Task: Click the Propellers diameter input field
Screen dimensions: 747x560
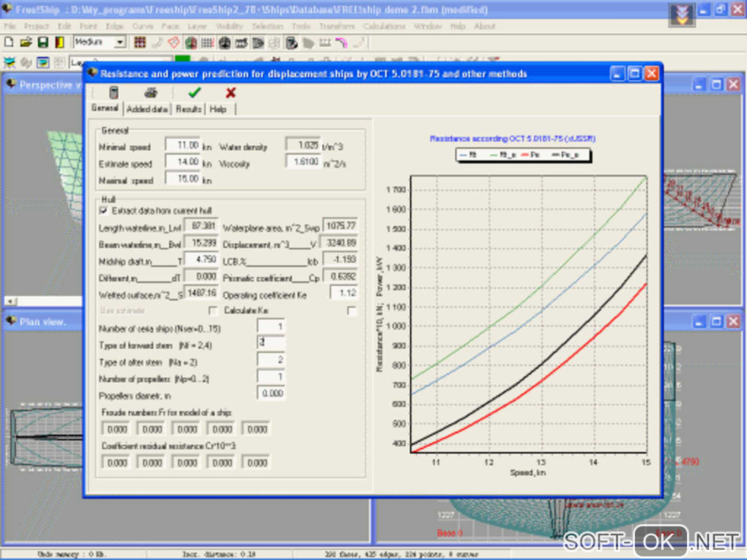Action: [x=270, y=394]
